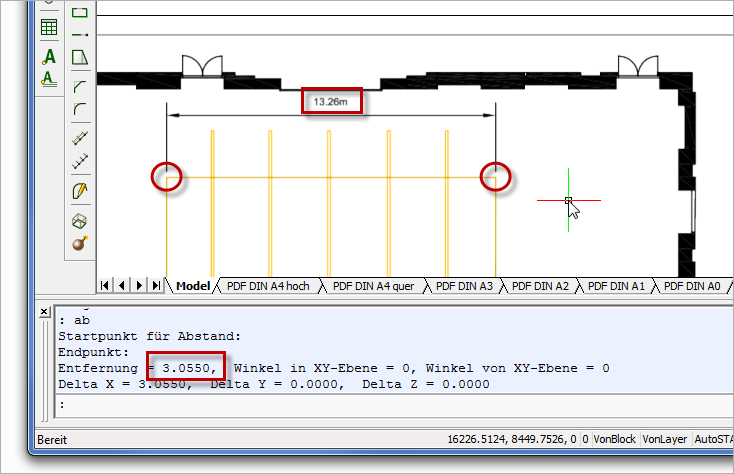Click the table tool icon
Viewport: 734px width, 474px height.
[48, 28]
